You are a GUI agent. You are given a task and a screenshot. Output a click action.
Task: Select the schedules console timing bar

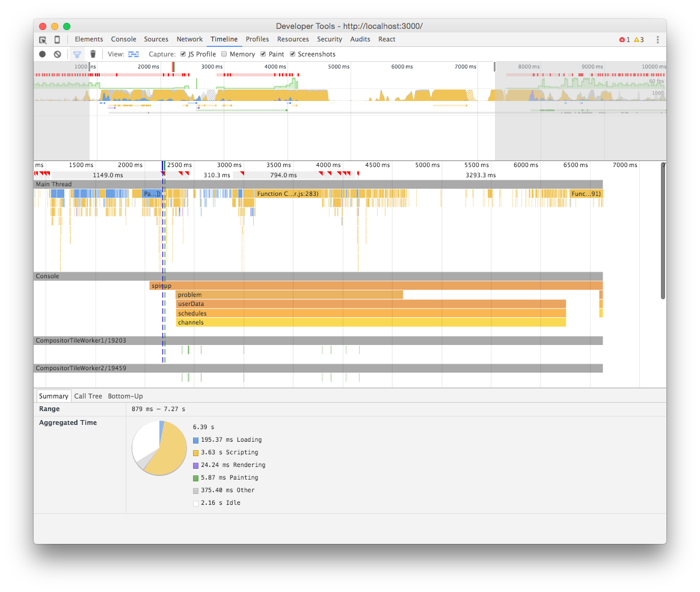click(x=371, y=313)
